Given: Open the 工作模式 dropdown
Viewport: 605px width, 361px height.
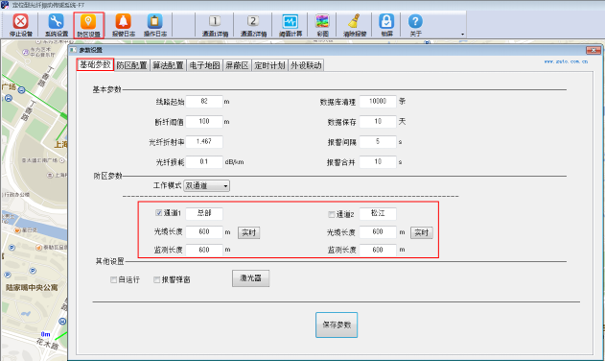Looking at the screenshot, I should tap(206, 186).
